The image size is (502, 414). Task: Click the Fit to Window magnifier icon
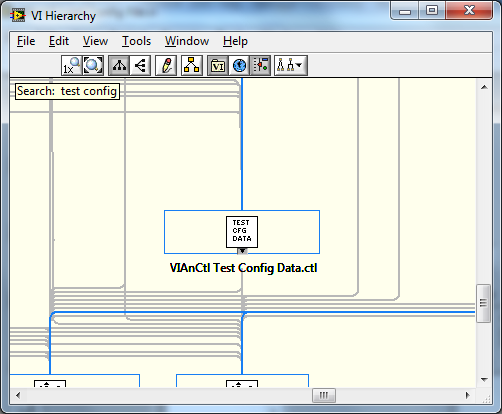93,65
